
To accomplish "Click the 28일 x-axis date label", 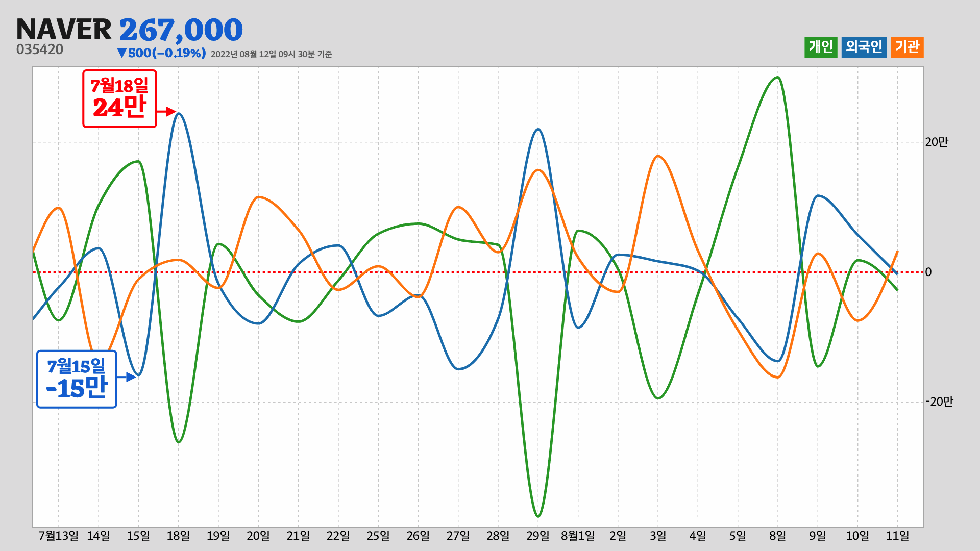I will (498, 536).
